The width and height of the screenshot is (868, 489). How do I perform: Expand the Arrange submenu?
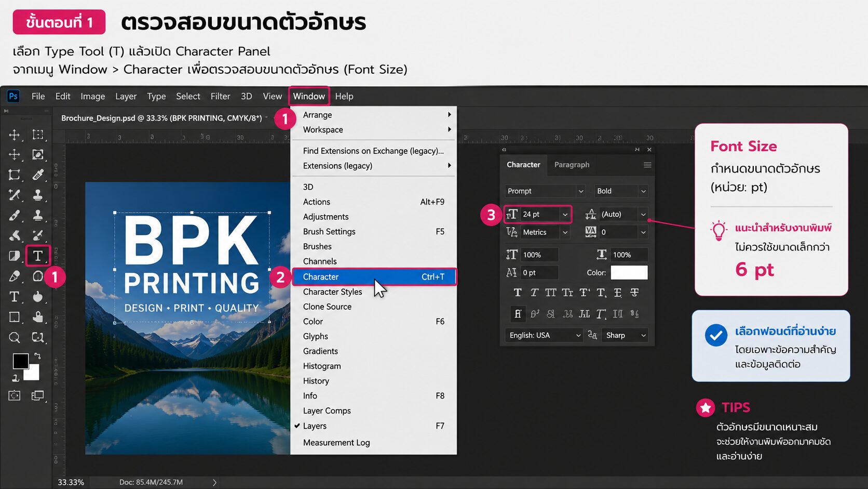pos(374,115)
